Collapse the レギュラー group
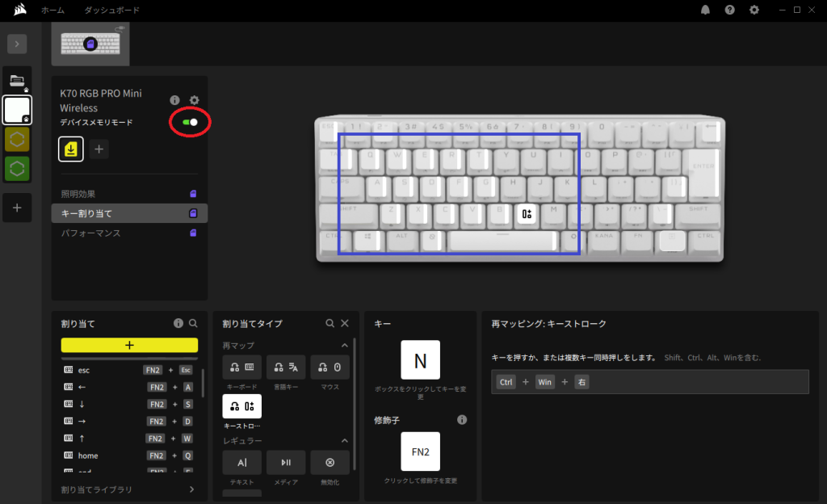Image resolution: width=827 pixels, height=504 pixels. pyautogui.click(x=344, y=441)
